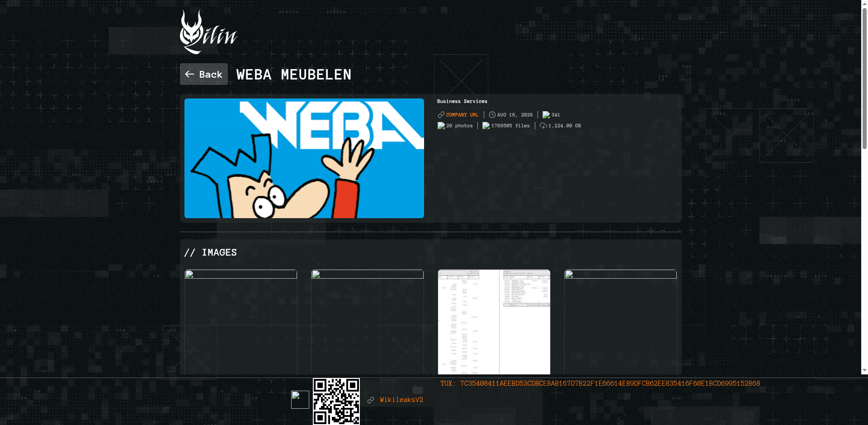868x425 pixels.
Task: Click the link icon beside WikileaksV2
Action: coord(371,400)
